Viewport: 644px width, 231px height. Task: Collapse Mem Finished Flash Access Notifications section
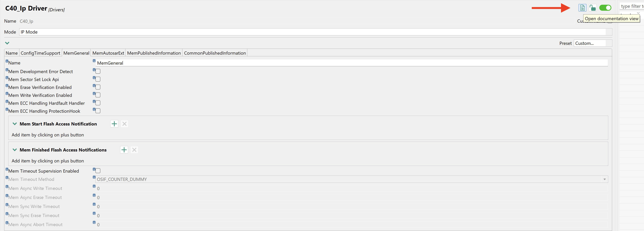15,150
